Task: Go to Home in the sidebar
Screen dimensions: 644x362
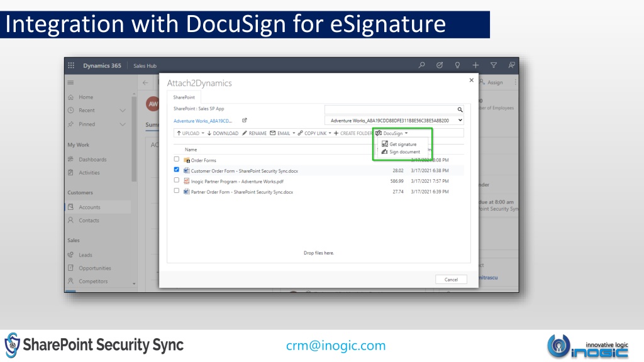Action: point(86,97)
